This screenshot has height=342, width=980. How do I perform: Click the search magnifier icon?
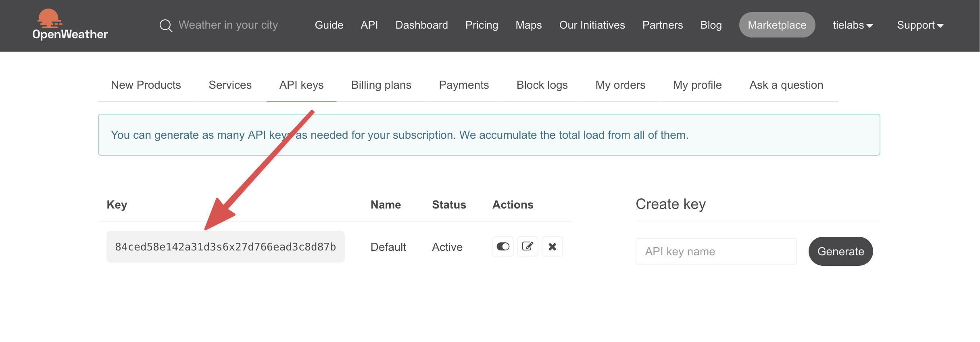[x=166, y=25]
